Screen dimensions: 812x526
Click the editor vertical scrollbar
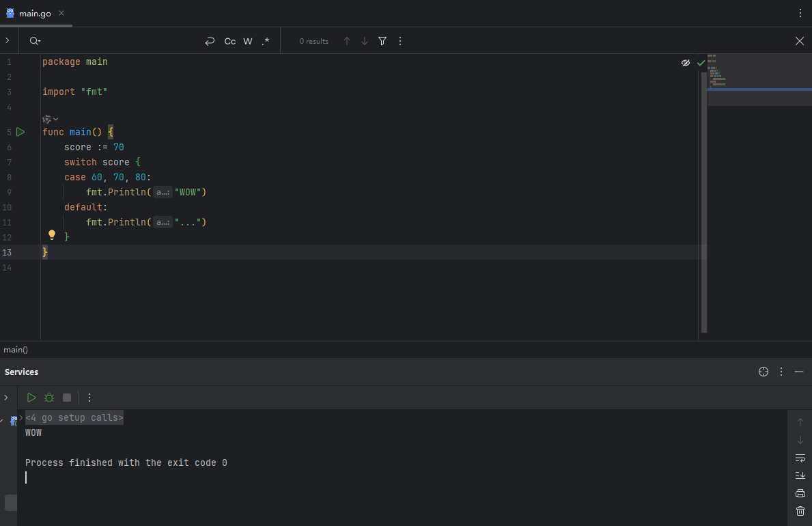(704, 202)
